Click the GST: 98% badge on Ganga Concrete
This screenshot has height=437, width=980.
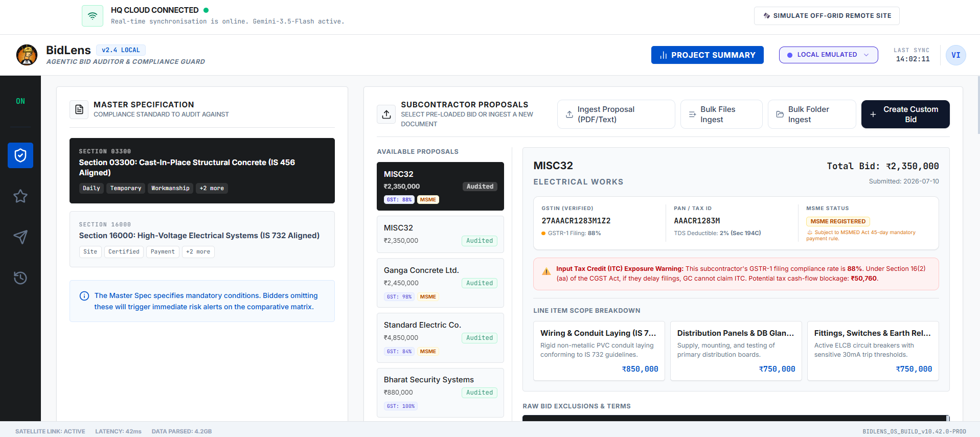pyautogui.click(x=399, y=297)
